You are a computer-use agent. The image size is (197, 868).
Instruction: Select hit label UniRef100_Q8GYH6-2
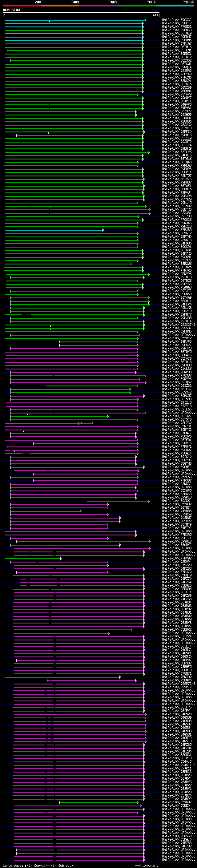pos(179,460)
